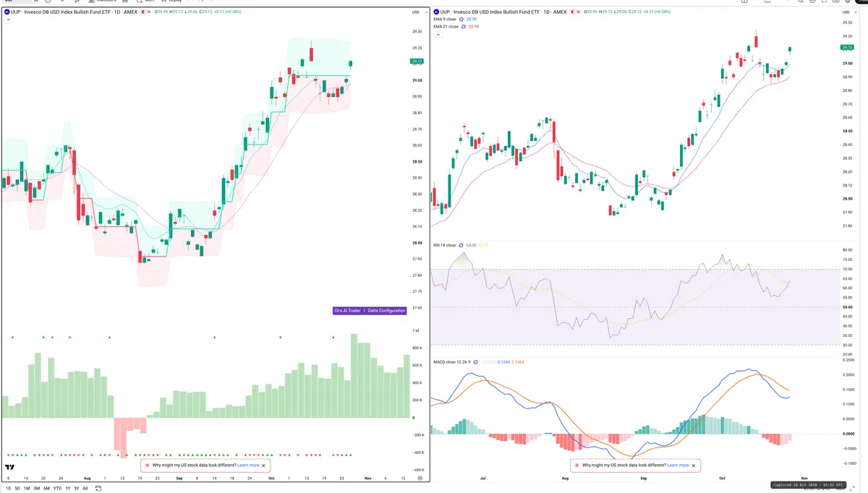Click the green 29.12 price label on right chart
Viewport: 868px width, 493px height.
pos(848,47)
